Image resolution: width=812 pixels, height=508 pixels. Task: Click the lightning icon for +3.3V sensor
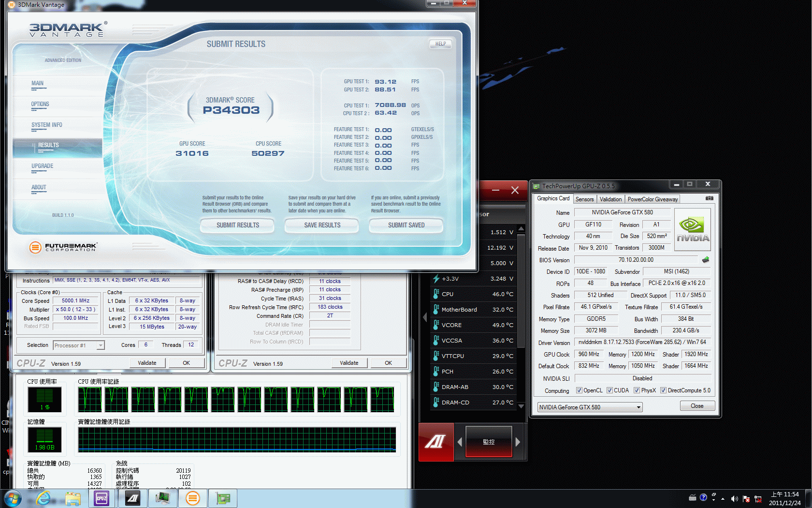click(x=436, y=278)
